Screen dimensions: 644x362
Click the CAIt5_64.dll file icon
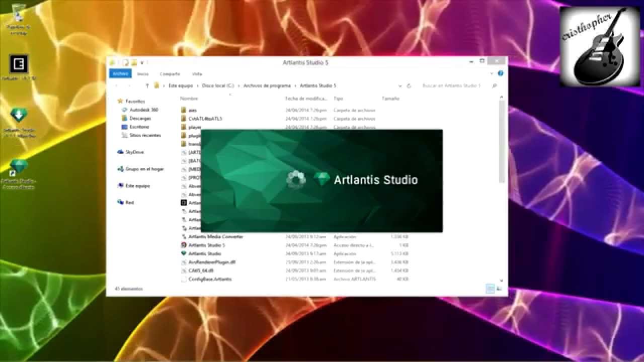point(184,270)
